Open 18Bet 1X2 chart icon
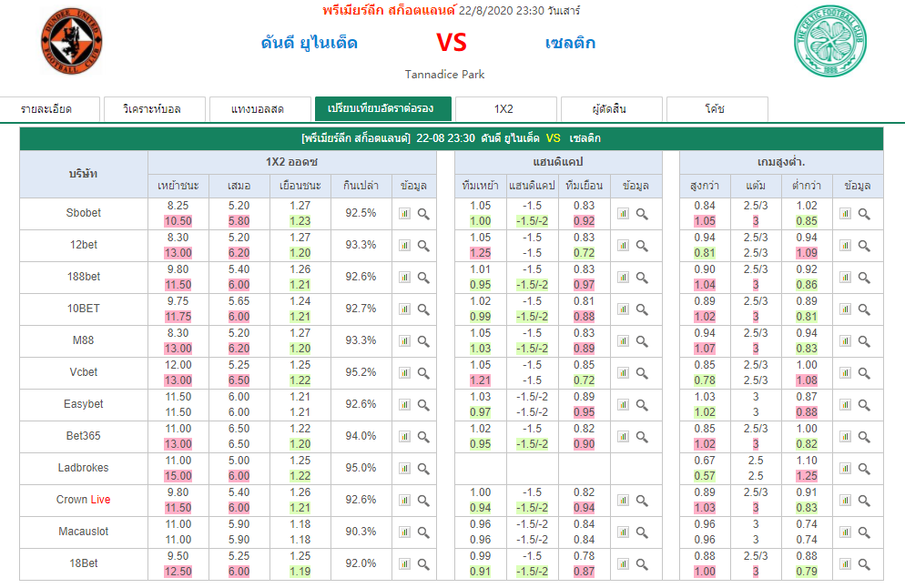Viewport: 905px width, 588px height. 404,563
